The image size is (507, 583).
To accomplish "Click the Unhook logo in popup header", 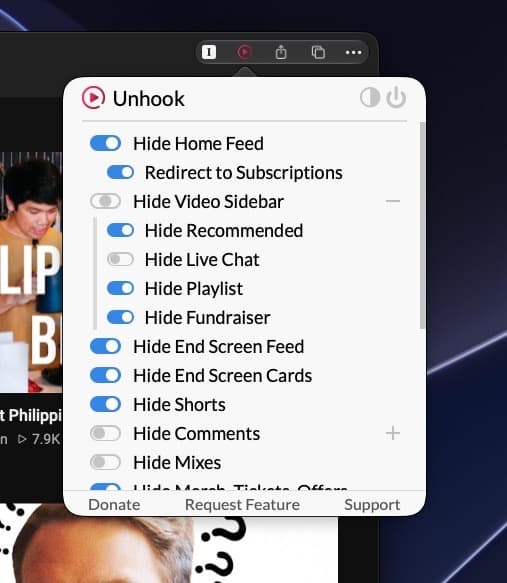I will click(93, 98).
